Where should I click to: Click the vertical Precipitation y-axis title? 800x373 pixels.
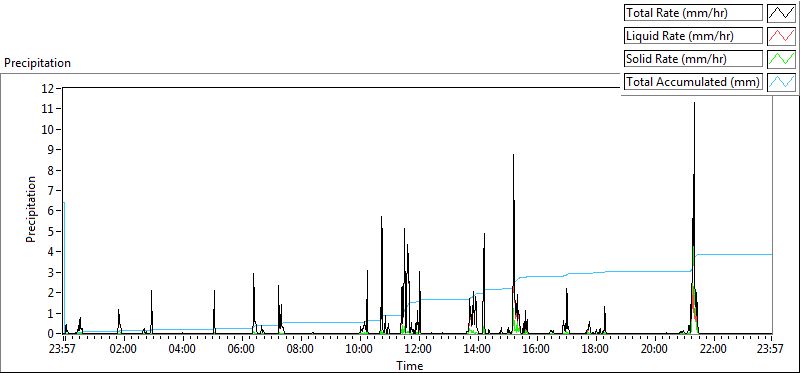click(31, 209)
